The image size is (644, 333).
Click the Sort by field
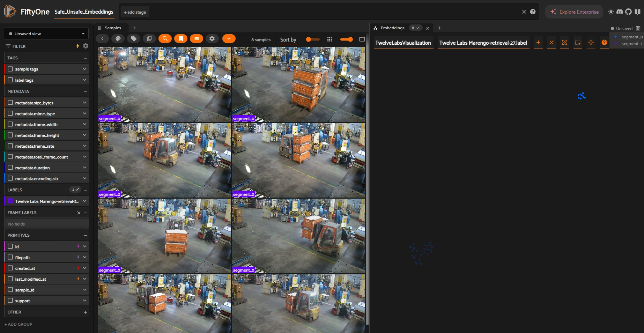[288, 40]
